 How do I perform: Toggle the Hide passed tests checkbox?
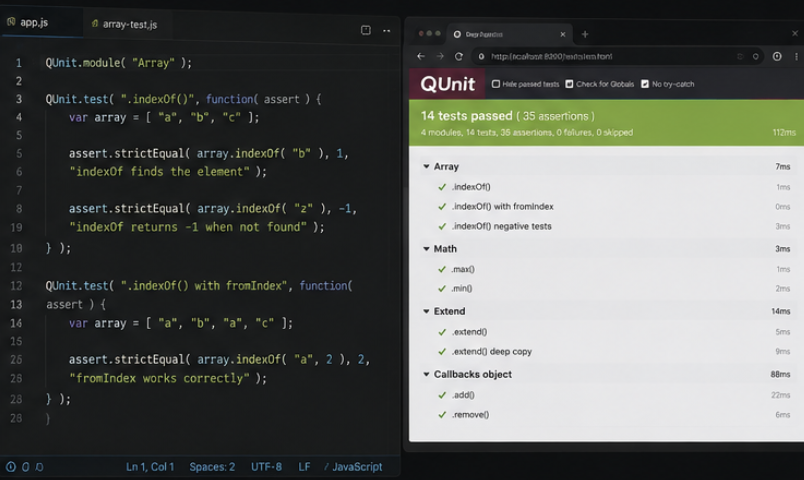coord(496,84)
